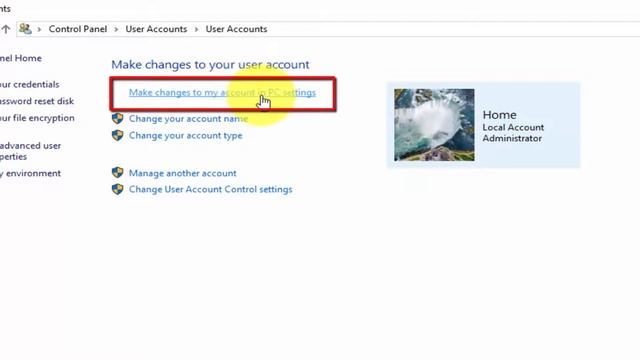Open Control Panel Home sidebar link
The width and height of the screenshot is (640, 360).
tap(20, 58)
